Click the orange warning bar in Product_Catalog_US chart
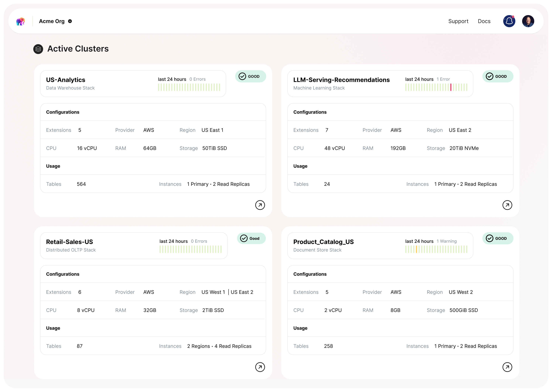The width and height of the screenshot is (552, 392). (x=416, y=249)
